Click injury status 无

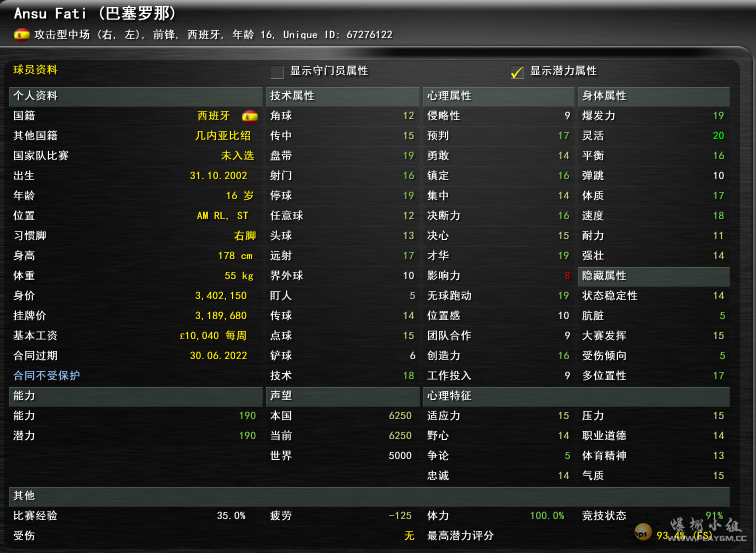click(409, 536)
